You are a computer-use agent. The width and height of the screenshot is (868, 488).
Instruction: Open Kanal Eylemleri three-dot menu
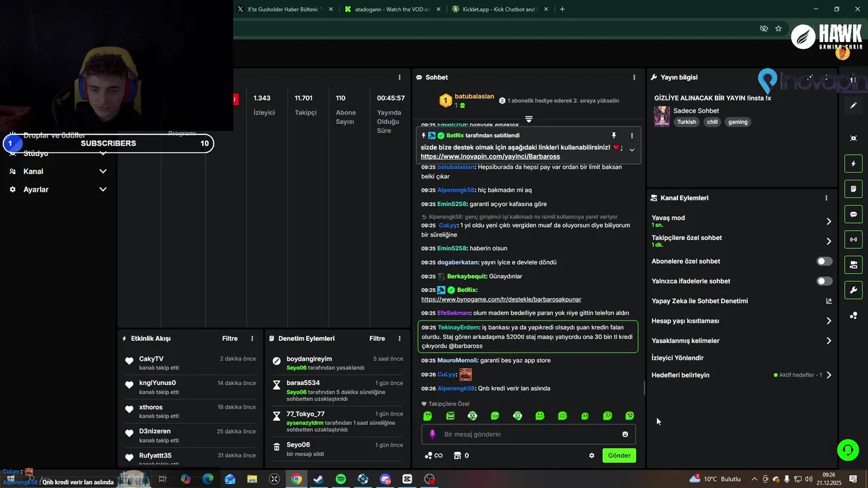click(x=826, y=198)
